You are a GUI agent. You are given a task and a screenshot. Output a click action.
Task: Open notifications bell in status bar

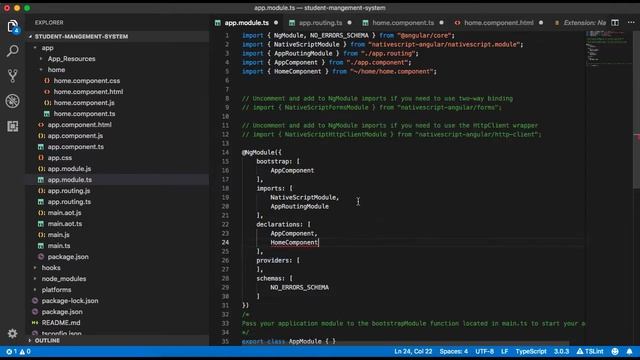click(x=629, y=351)
